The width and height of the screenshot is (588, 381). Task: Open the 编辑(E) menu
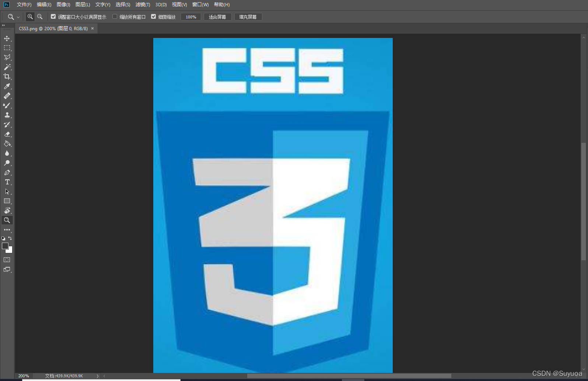(44, 4)
